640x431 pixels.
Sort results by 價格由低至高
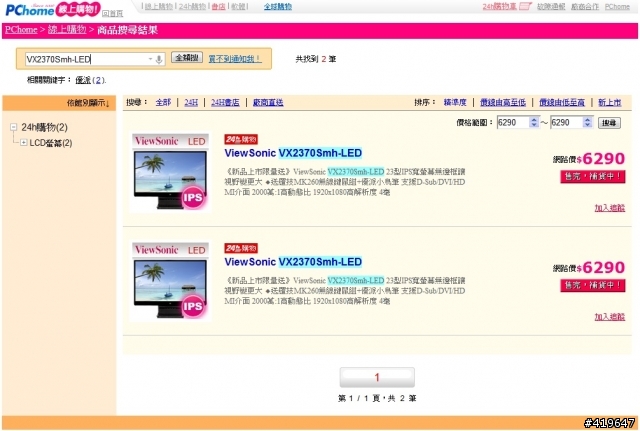(562, 102)
